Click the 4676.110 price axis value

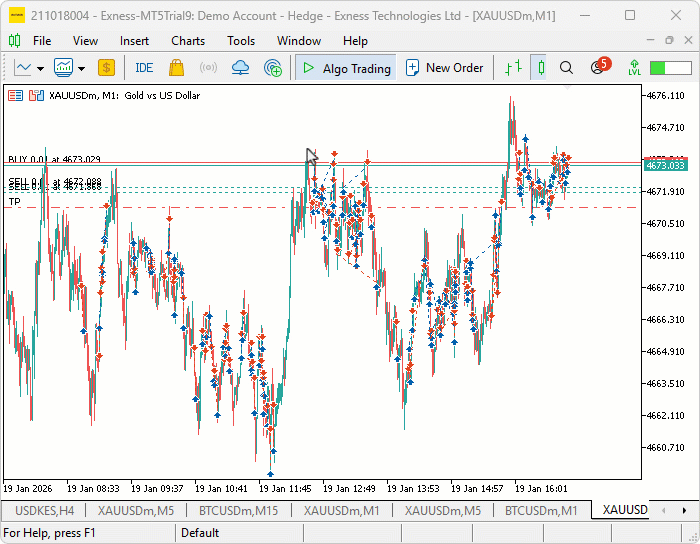[x=666, y=96]
